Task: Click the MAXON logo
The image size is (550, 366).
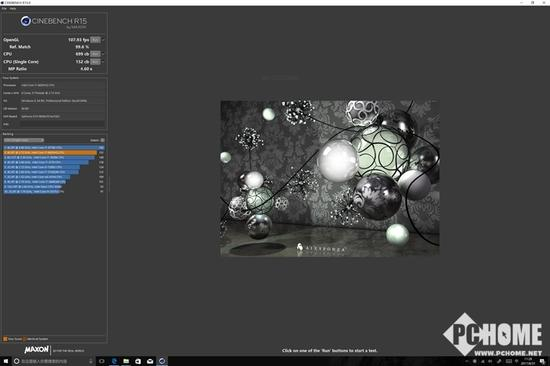Action: [36, 350]
